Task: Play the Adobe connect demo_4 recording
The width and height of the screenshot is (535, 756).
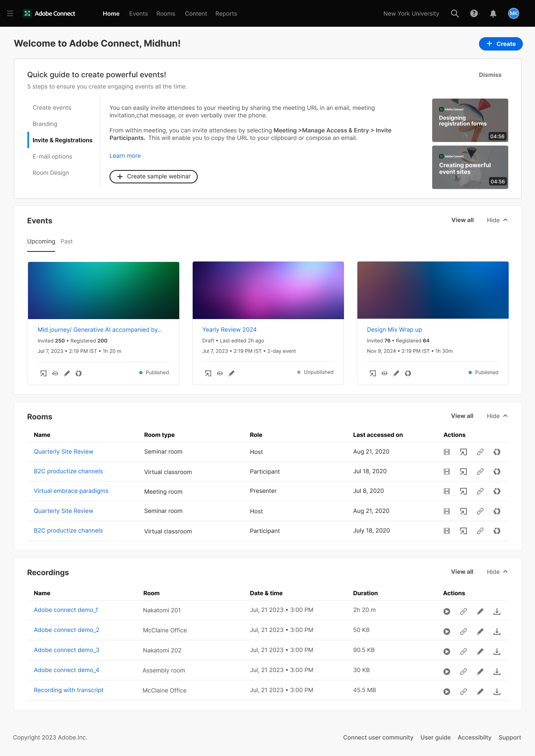Action: click(447, 672)
